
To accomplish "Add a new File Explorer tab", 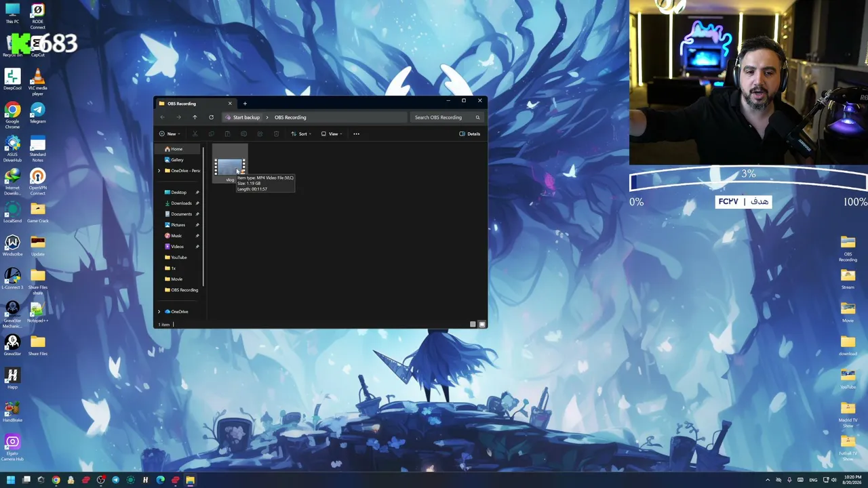I will tap(245, 104).
